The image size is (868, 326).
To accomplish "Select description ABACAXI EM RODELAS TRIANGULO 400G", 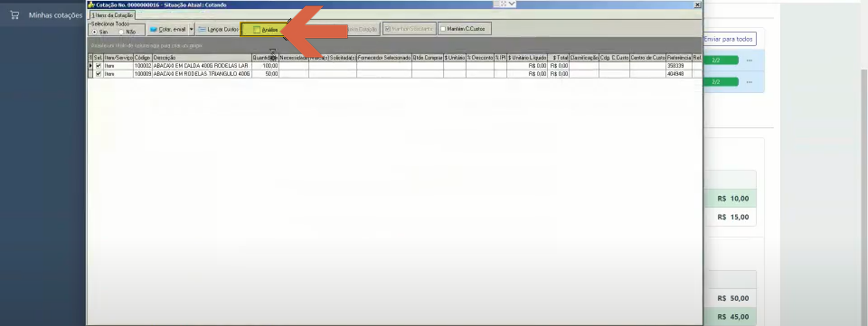I will [x=202, y=73].
